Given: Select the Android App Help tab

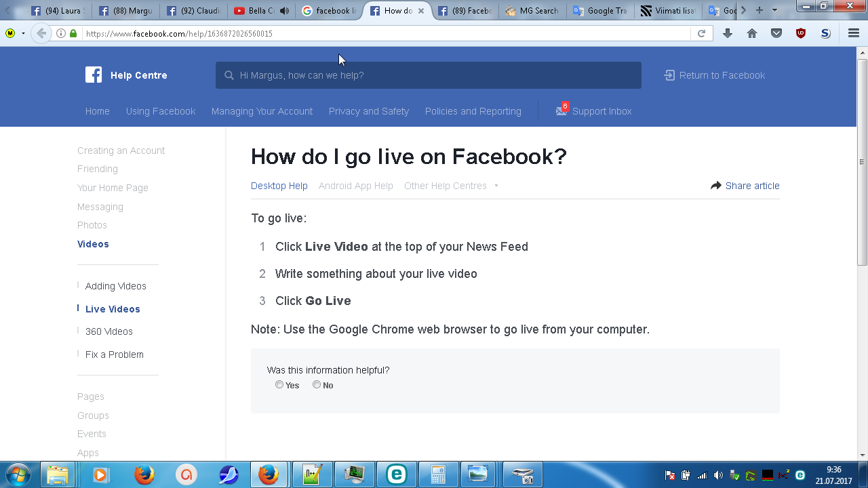Looking at the screenshot, I should [x=356, y=186].
